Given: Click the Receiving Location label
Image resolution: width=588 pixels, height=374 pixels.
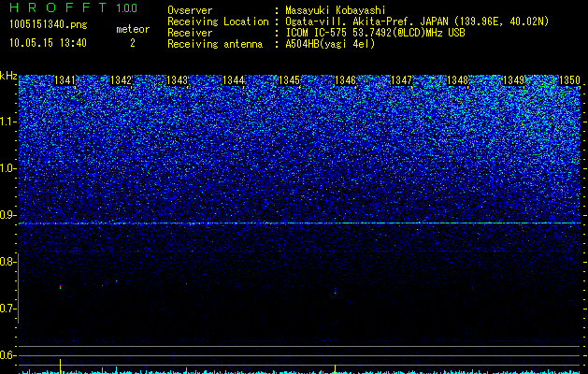Looking at the screenshot, I should point(218,22).
